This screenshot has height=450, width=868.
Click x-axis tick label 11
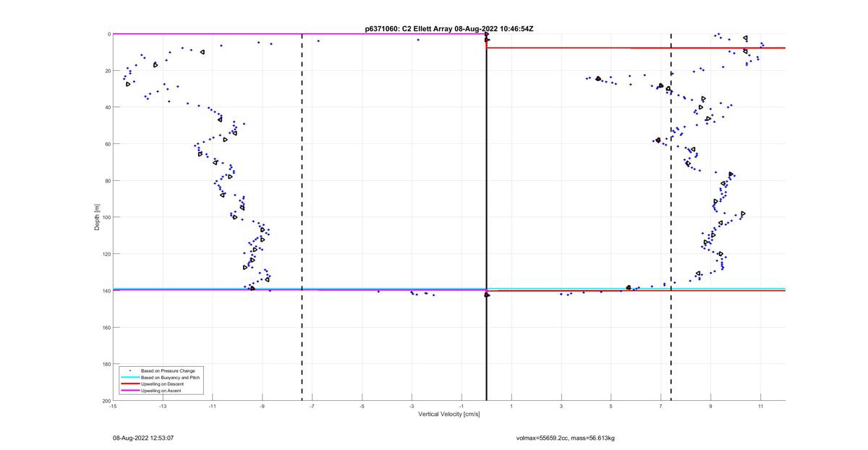point(761,407)
